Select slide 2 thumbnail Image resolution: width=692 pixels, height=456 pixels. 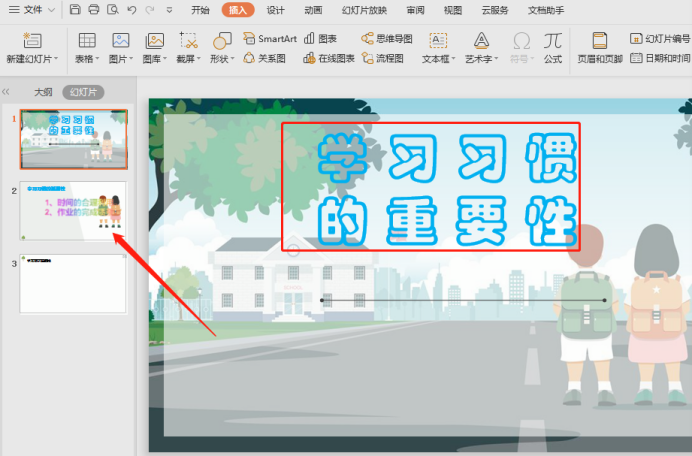[73, 211]
